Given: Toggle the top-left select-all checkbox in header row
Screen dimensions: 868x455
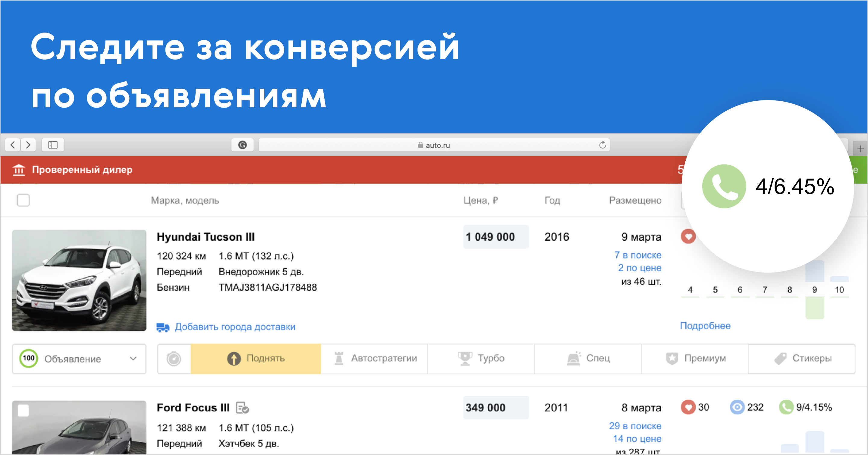Looking at the screenshot, I should click(x=23, y=201).
